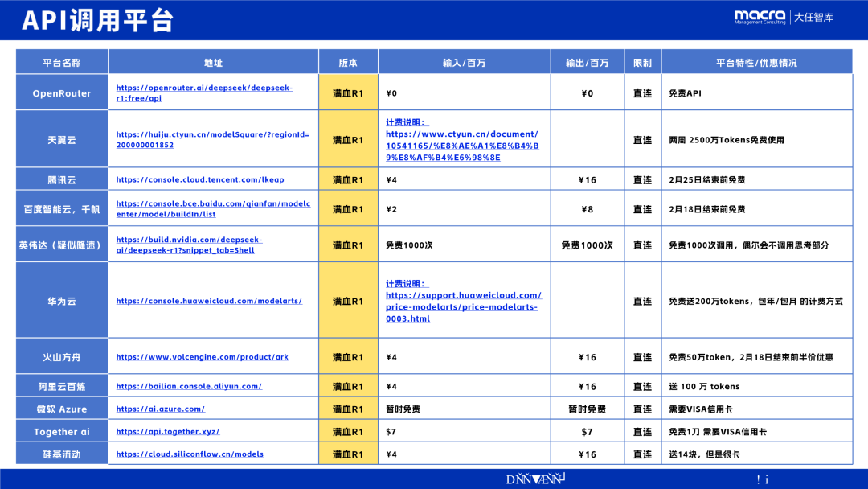Click the ¥16 output price in 腾讯云 row
The width and height of the screenshot is (868, 489).
pos(588,179)
